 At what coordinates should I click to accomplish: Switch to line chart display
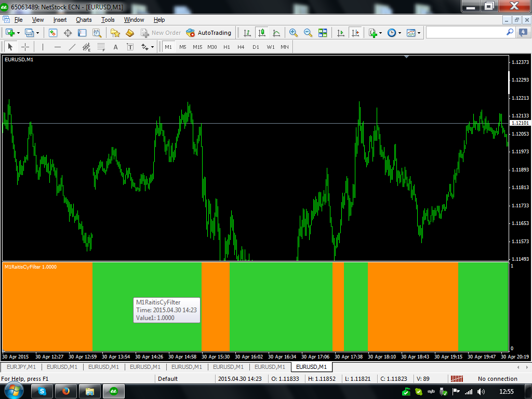point(276,33)
